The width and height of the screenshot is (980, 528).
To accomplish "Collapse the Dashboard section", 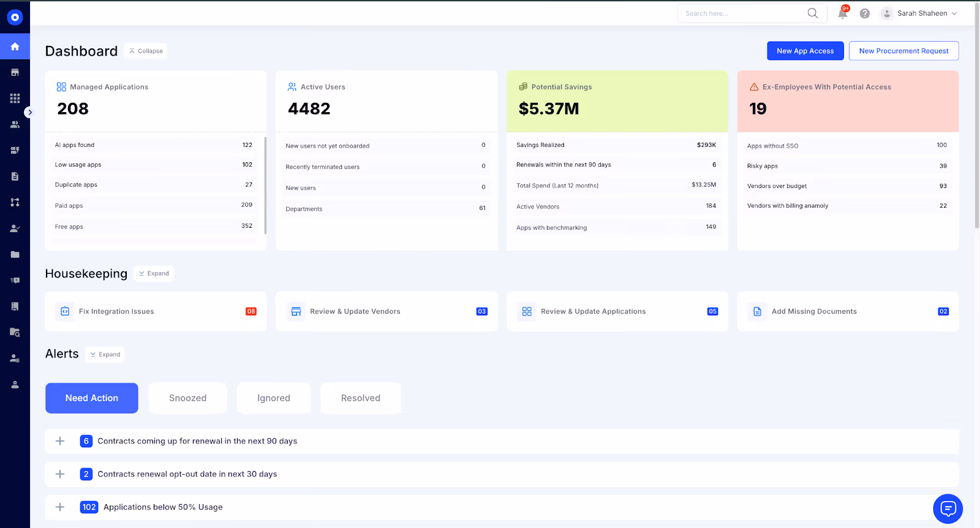I will (146, 51).
